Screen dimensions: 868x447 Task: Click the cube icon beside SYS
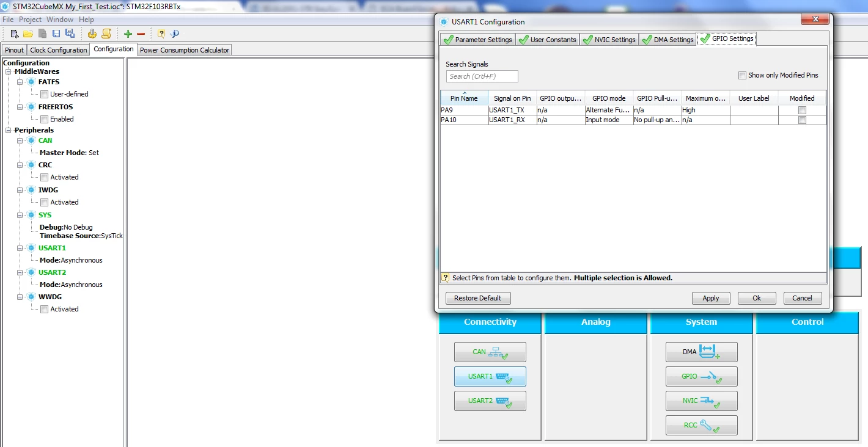[31, 215]
